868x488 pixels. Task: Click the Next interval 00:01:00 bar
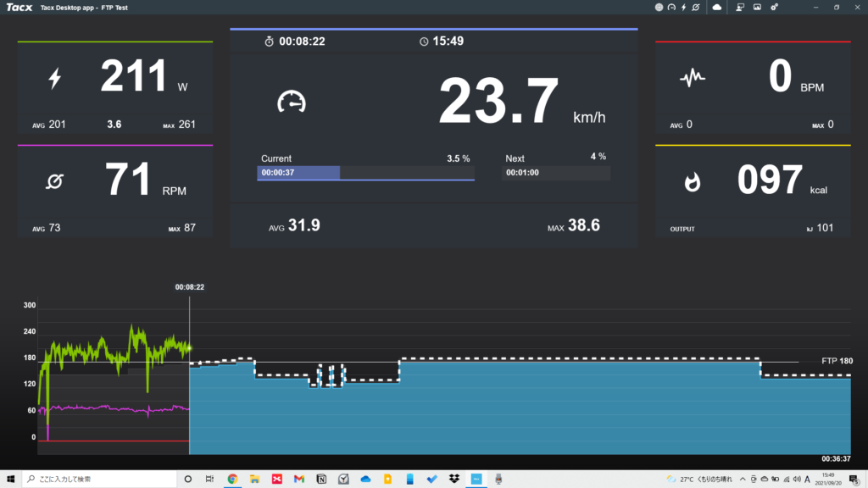pyautogui.click(x=556, y=173)
